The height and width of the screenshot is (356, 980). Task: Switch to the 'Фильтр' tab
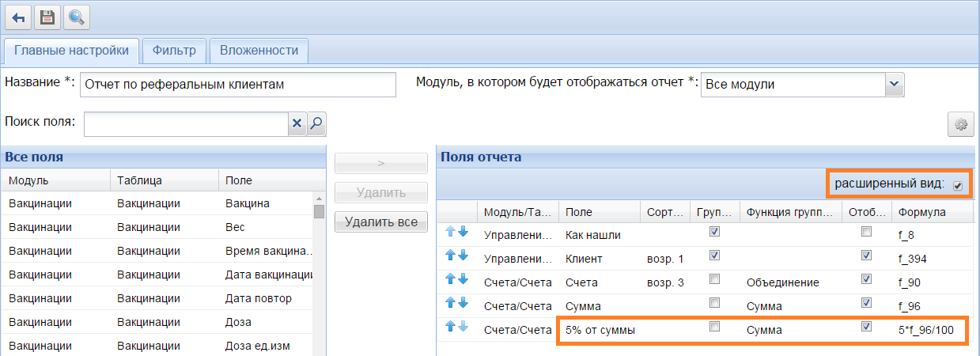click(x=175, y=51)
